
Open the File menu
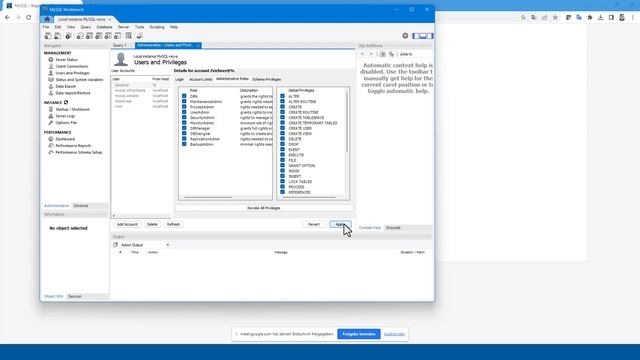point(46,27)
